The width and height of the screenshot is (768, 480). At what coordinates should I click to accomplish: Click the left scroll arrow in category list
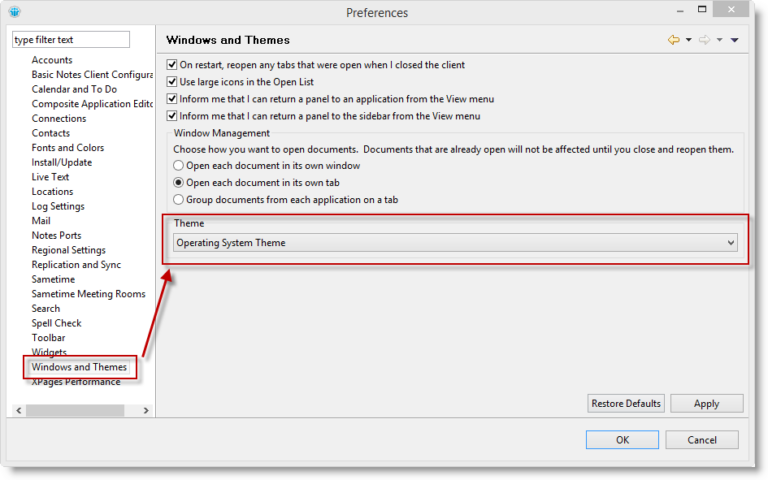pyautogui.click(x=19, y=410)
